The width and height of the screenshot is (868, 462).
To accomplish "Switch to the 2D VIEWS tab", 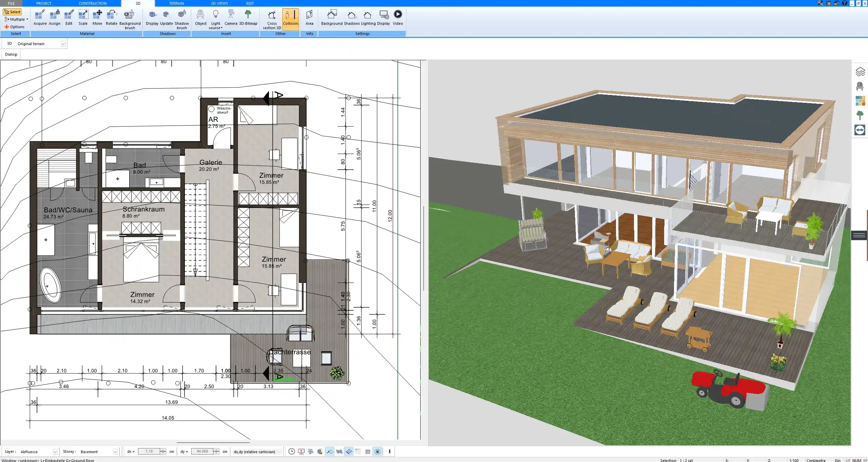I will (219, 3).
